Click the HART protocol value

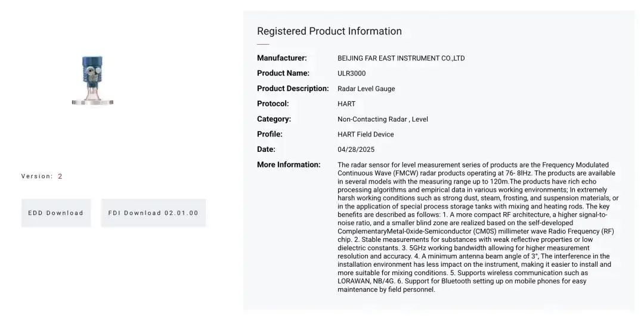pos(346,104)
